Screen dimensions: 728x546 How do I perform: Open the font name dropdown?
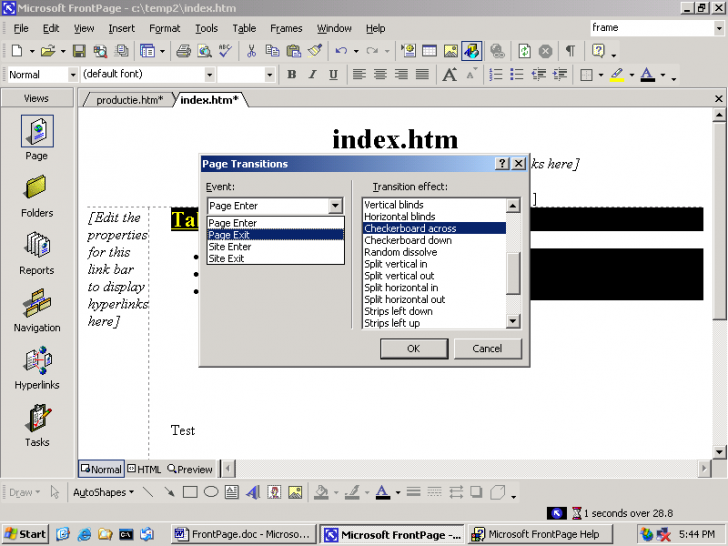(211, 75)
